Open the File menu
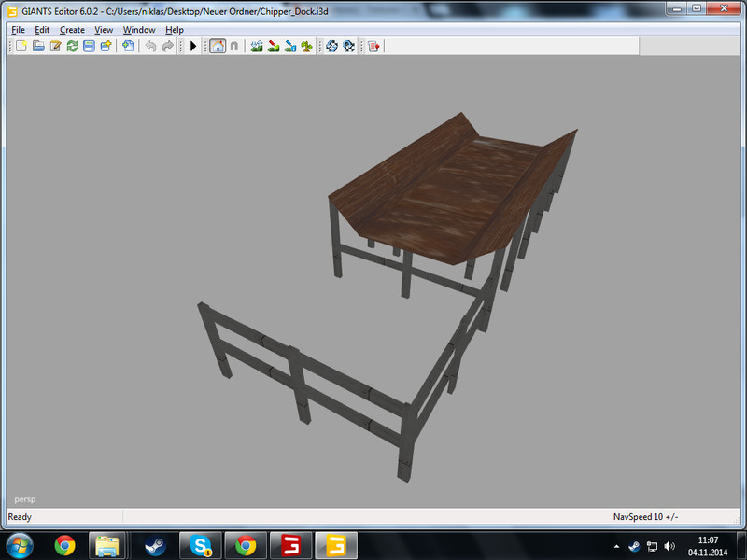 click(18, 30)
